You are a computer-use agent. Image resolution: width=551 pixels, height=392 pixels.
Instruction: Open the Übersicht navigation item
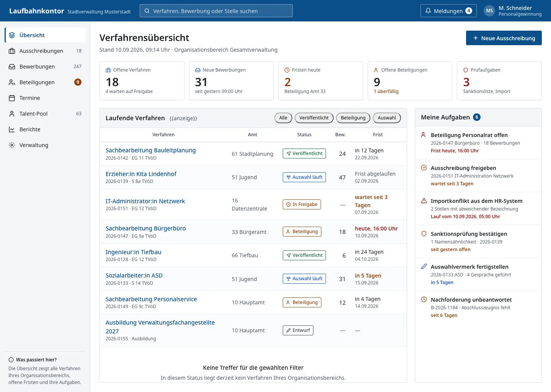point(45,35)
